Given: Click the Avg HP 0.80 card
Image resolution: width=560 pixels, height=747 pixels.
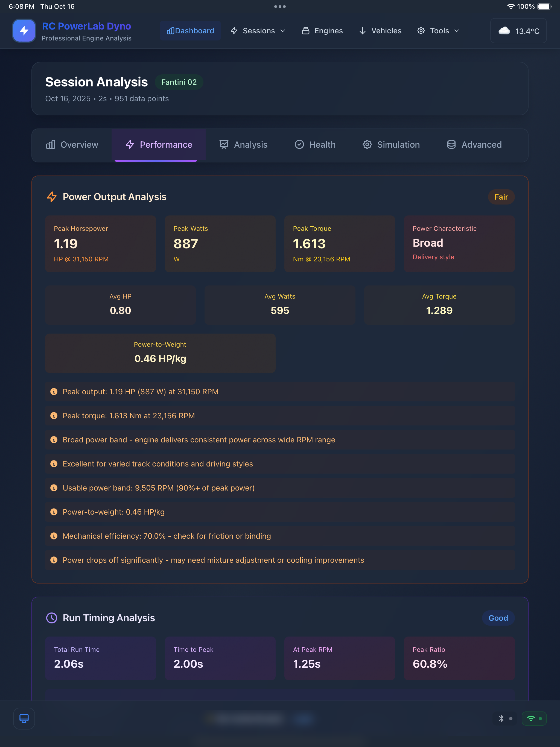Looking at the screenshot, I should click(121, 305).
